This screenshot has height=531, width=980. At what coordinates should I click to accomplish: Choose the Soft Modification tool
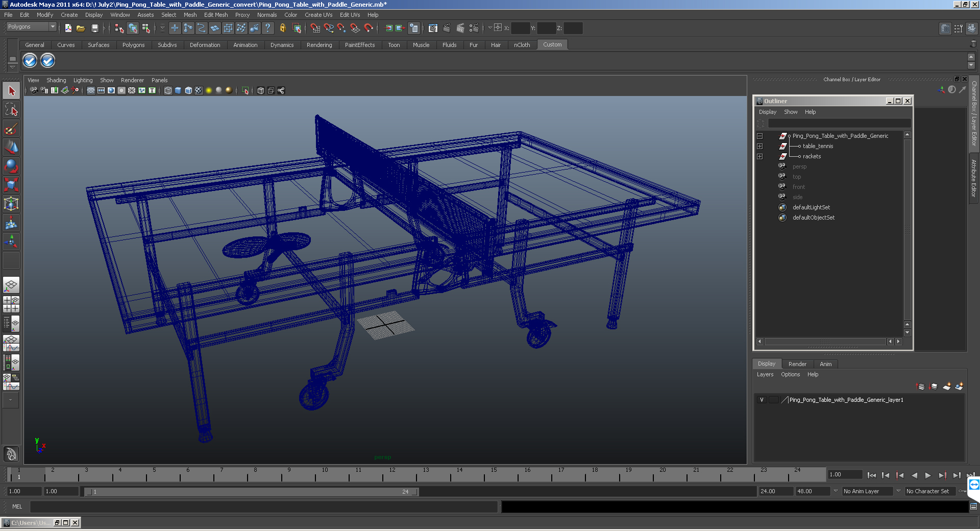point(11,223)
